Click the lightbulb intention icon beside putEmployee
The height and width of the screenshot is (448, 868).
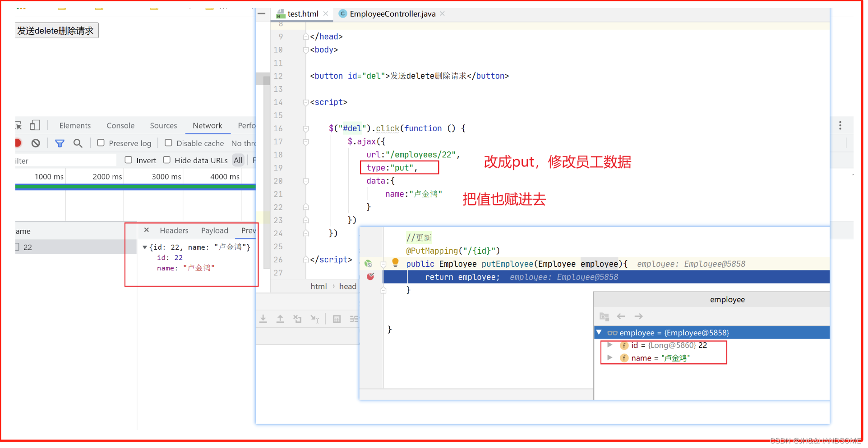(x=395, y=262)
